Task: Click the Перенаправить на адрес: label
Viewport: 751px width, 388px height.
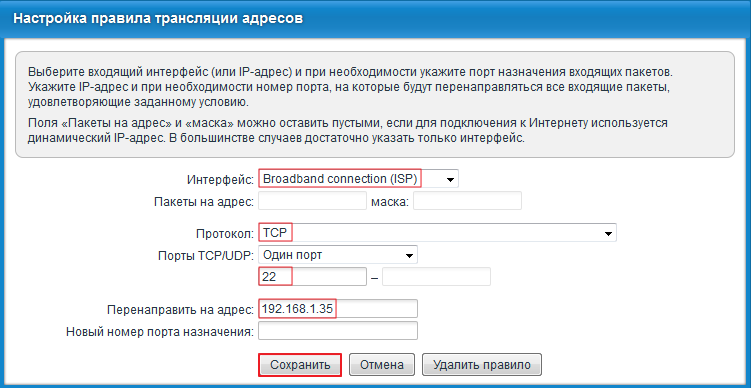Action: point(181,310)
